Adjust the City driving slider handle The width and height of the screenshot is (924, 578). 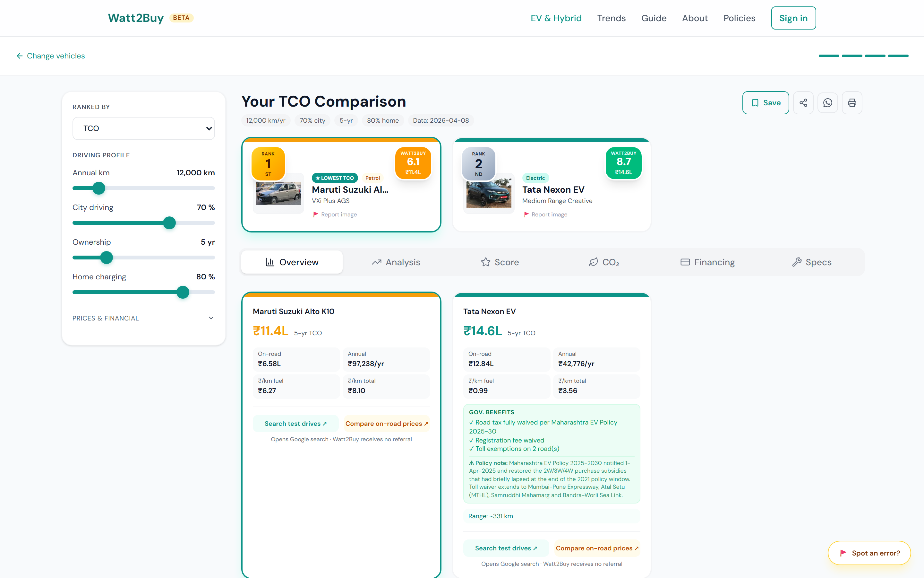pyautogui.click(x=169, y=223)
